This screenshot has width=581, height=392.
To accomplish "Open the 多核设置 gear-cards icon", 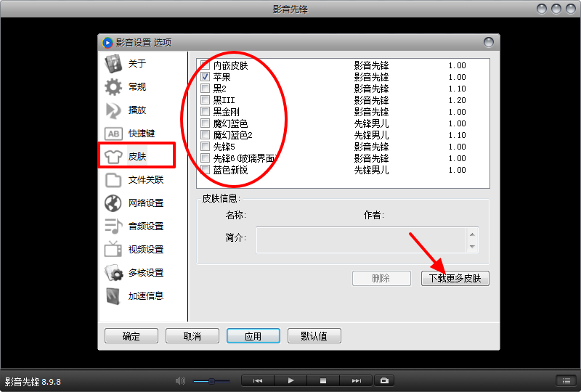I will 113,273.
